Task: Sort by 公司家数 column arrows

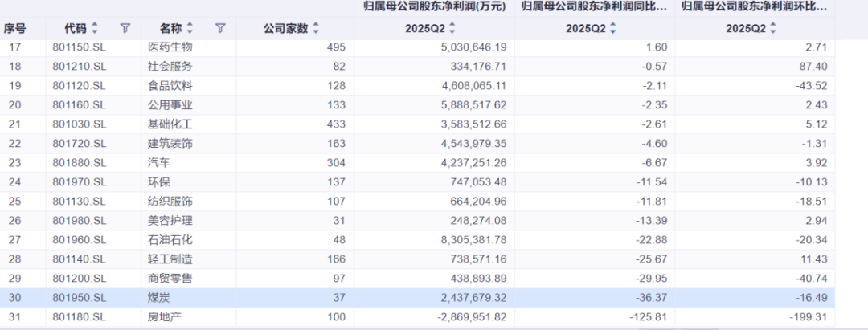Action: click(x=316, y=28)
